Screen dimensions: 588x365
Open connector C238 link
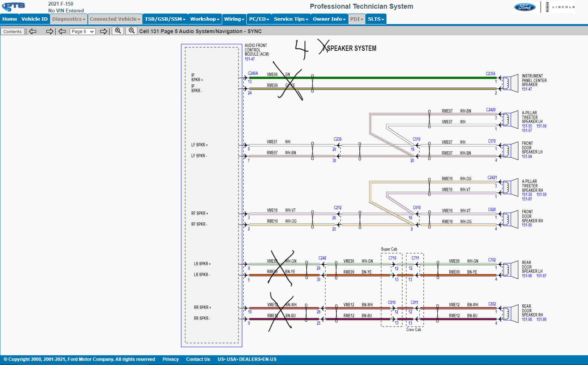(x=338, y=139)
